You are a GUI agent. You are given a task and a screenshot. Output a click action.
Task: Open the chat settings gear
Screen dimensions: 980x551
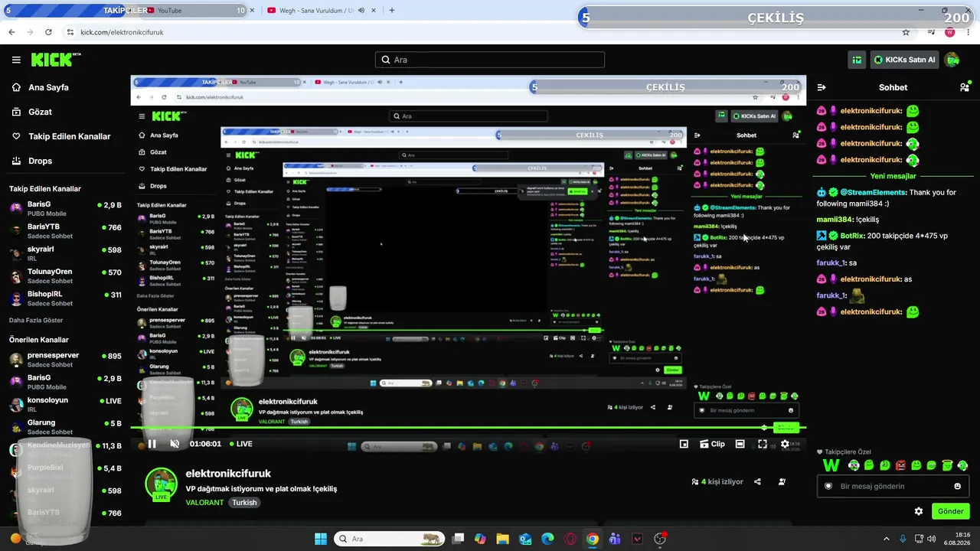point(919,511)
